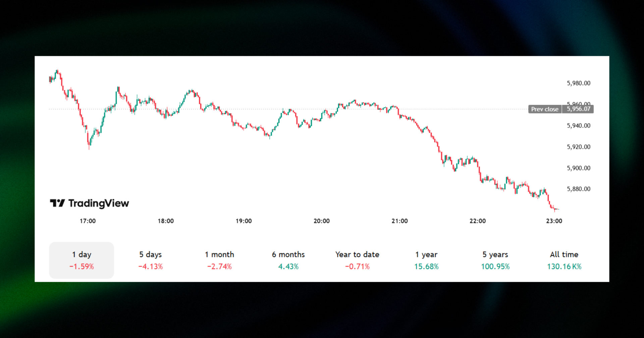The image size is (644, 338).
Task: Open the All time chart view
Action: [x=564, y=260]
